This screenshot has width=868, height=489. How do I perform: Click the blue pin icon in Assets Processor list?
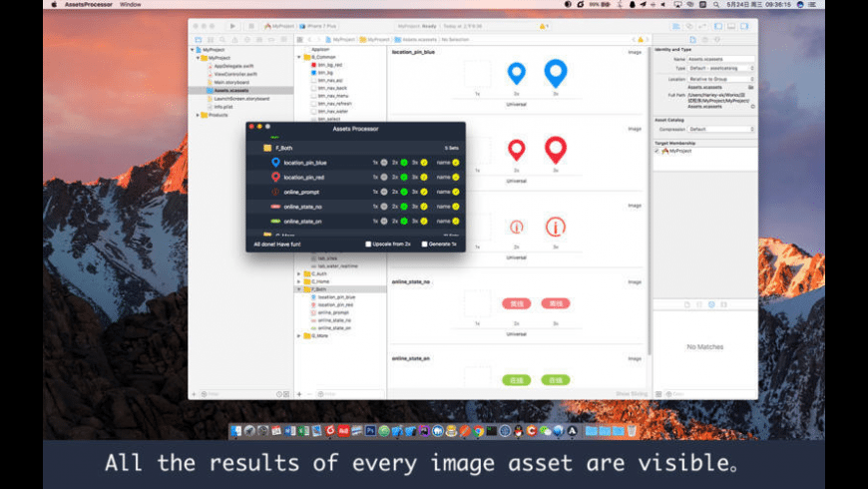click(x=275, y=163)
